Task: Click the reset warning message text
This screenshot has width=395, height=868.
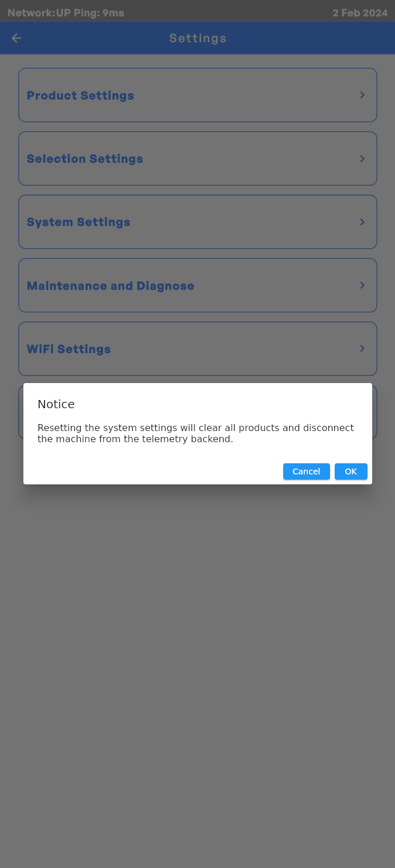Action: click(x=195, y=433)
